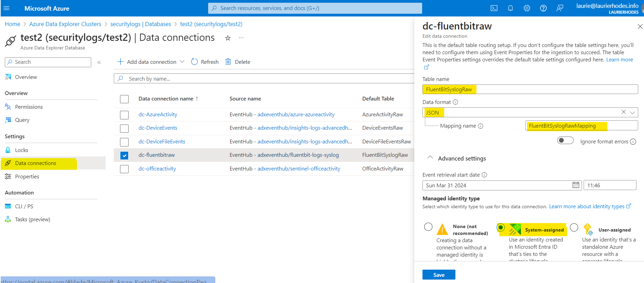Uncheck the dc-fluentbitraw row checkbox
This screenshot has height=283, width=644.
(124, 155)
